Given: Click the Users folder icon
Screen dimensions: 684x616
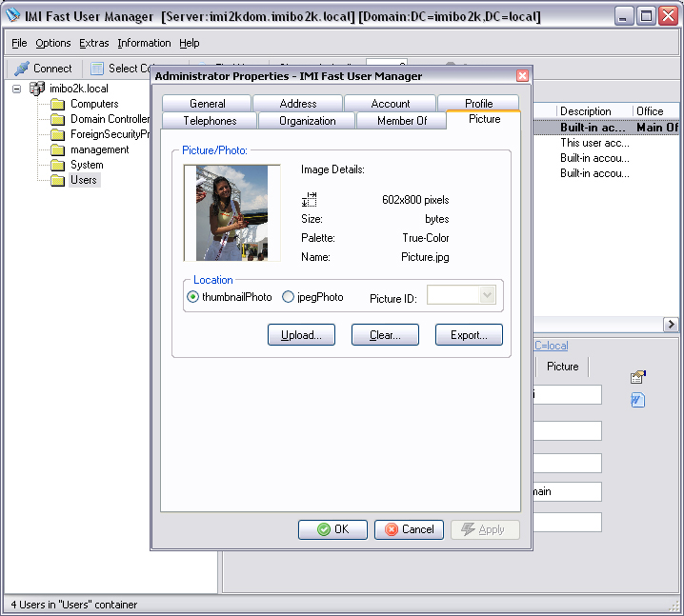Looking at the screenshot, I should (57, 181).
